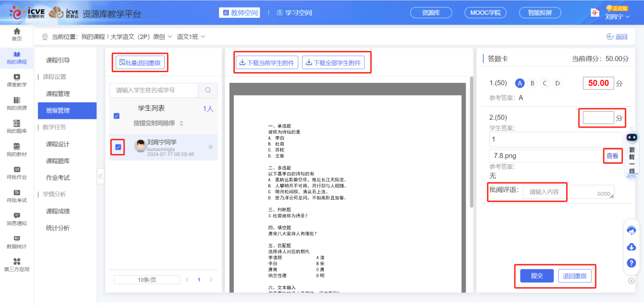This screenshot has width=644, height=306.
Task: Open 课堂教学 from the left sidebar
Action: click(x=17, y=77)
